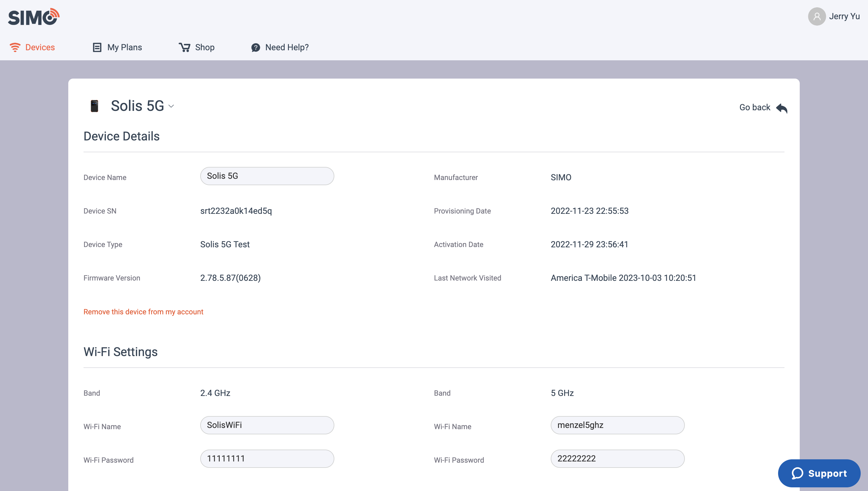Click the Firmware Version label
This screenshot has width=868, height=491.
coord(112,278)
